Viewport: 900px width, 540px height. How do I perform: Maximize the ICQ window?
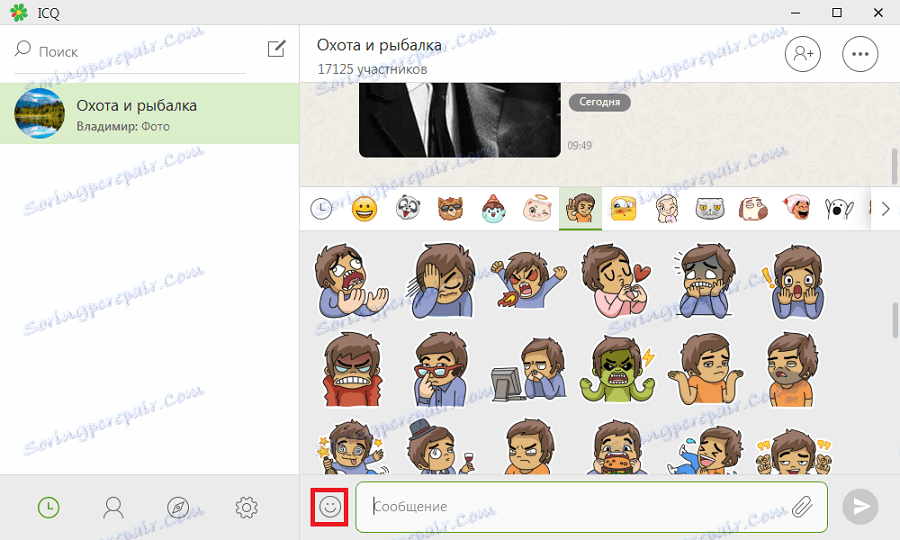pyautogui.click(x=837, y=12)
